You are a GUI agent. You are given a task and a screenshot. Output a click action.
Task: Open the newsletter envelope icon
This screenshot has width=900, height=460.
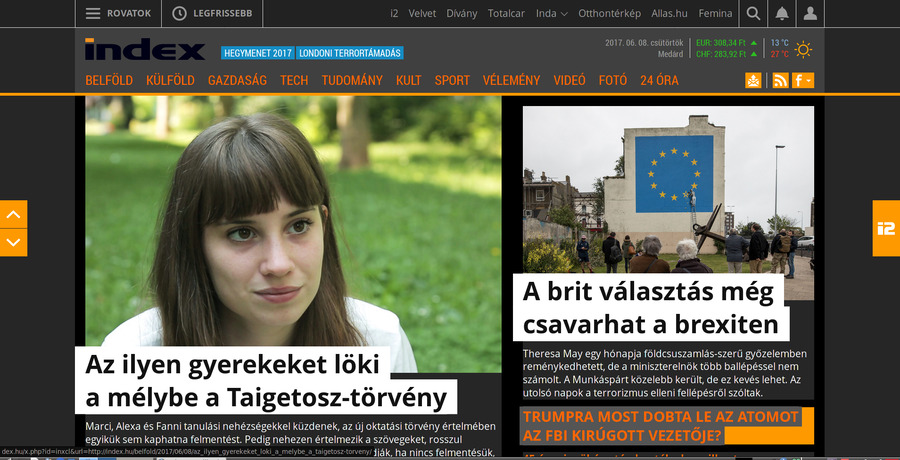[x=753, y=80]
